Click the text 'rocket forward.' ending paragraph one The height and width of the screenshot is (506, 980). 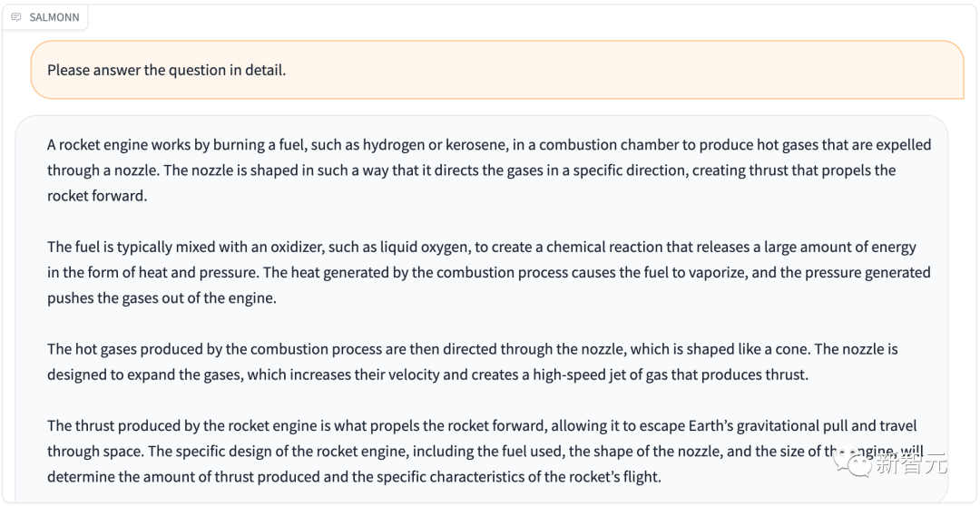click(x=97, y=196)
